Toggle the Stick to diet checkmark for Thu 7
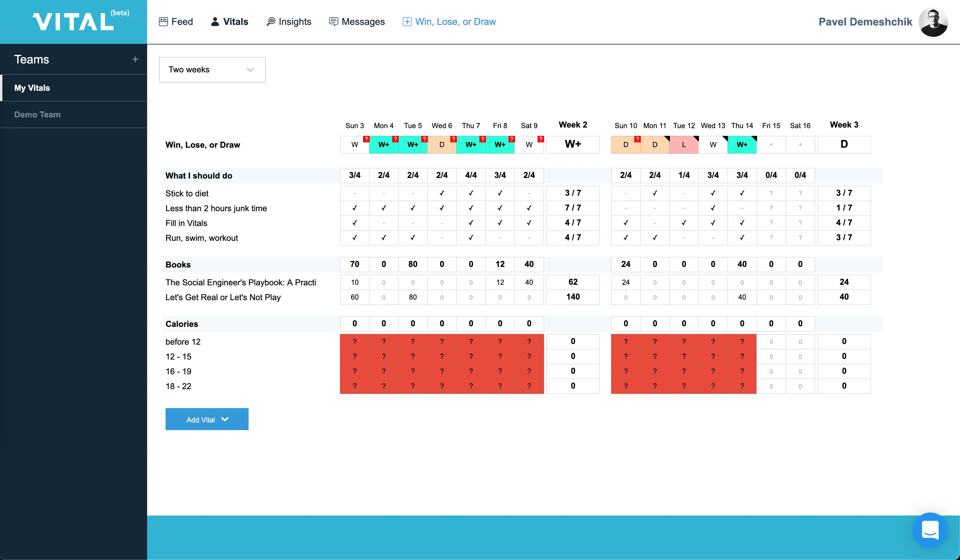 471,193
